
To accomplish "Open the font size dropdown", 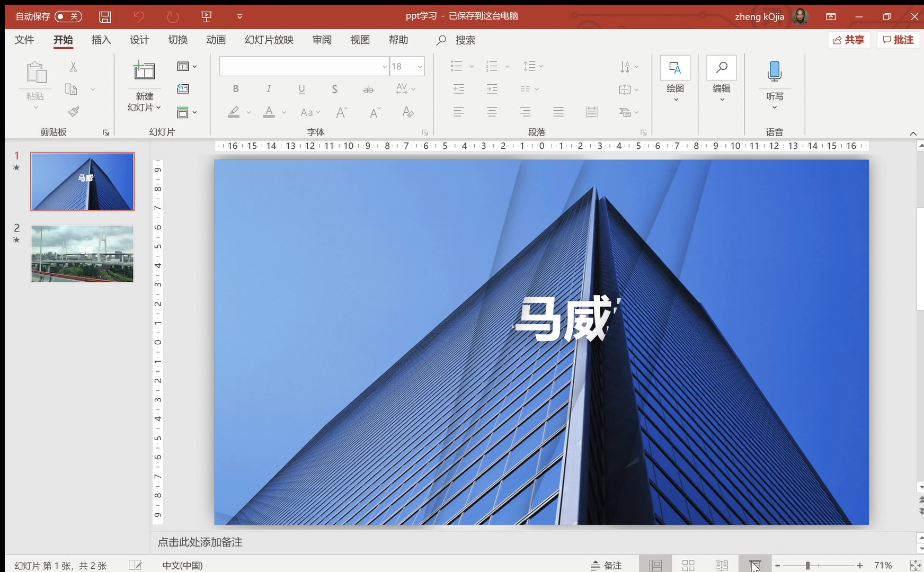I will (x=420, y=66).
